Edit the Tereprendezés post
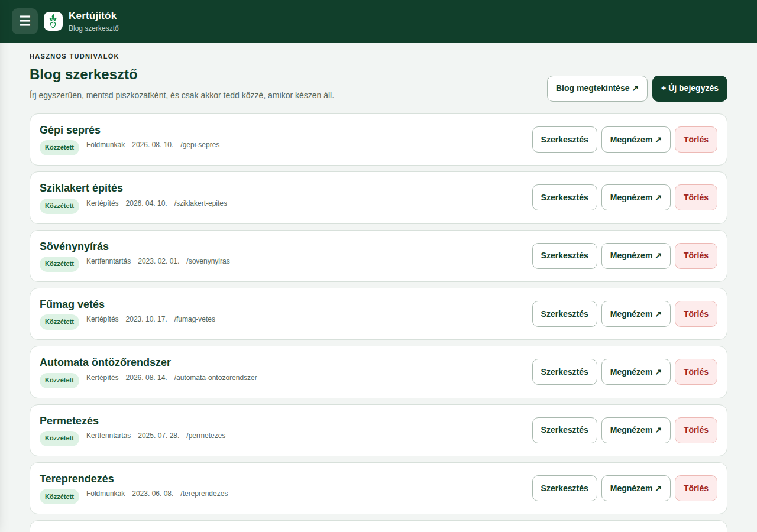Image resolution: width=757 pixels, height=532 pixels. click(565, 488)
